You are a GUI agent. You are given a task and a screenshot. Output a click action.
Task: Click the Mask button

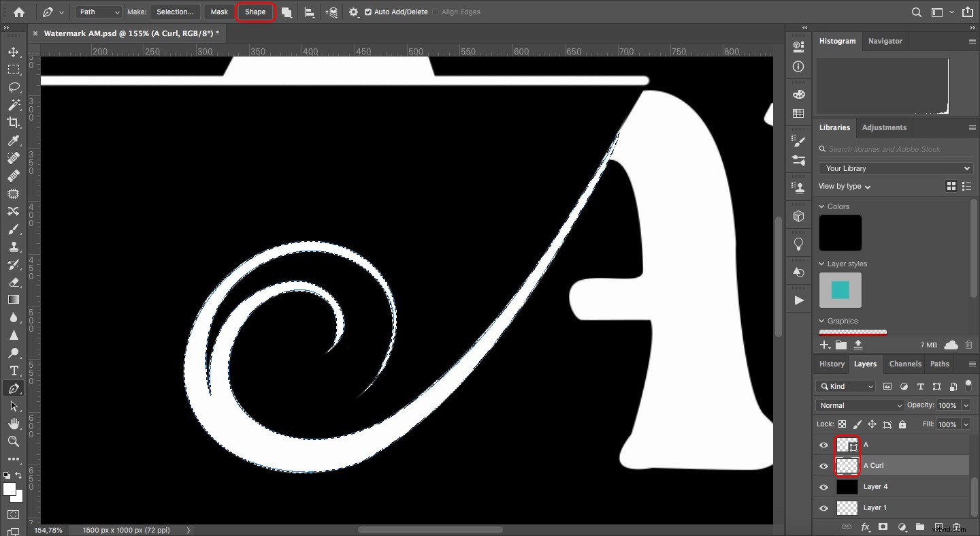pyautogui.click(x=218, y=12)
